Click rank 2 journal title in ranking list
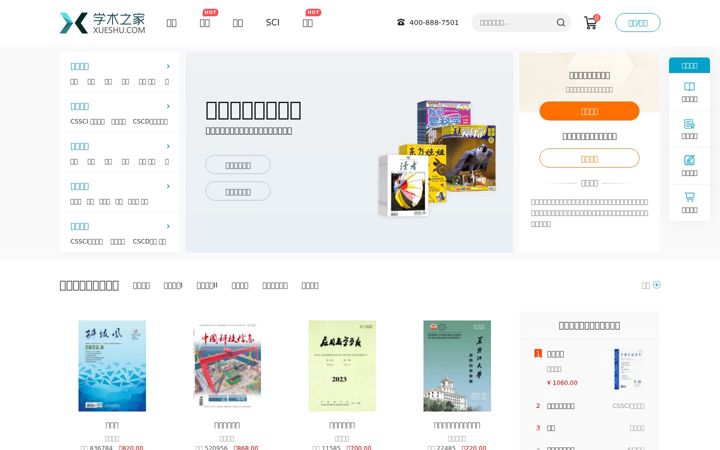This screenshot has height=450, width=720. click(x=560, y=406)
